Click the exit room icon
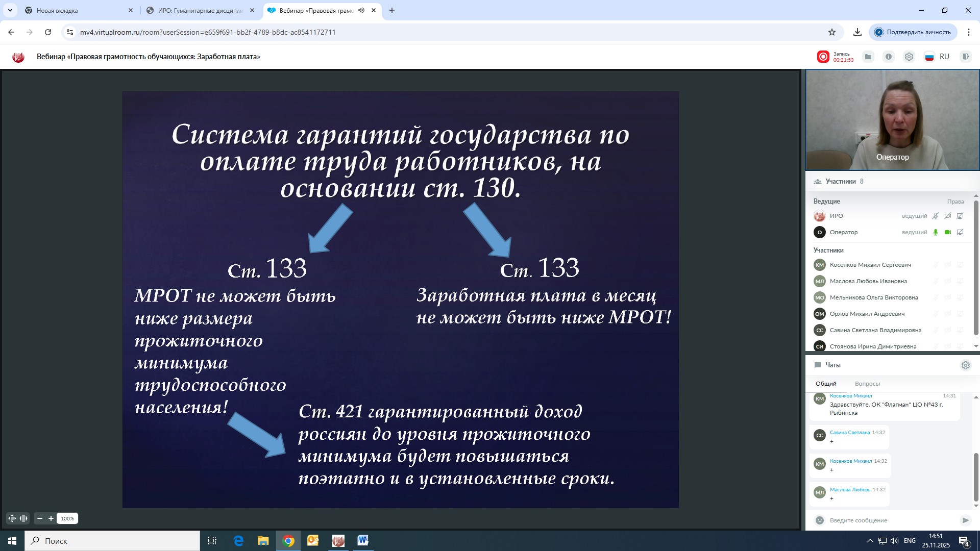Viewport: 980px width, 551px height. point(965,57)
